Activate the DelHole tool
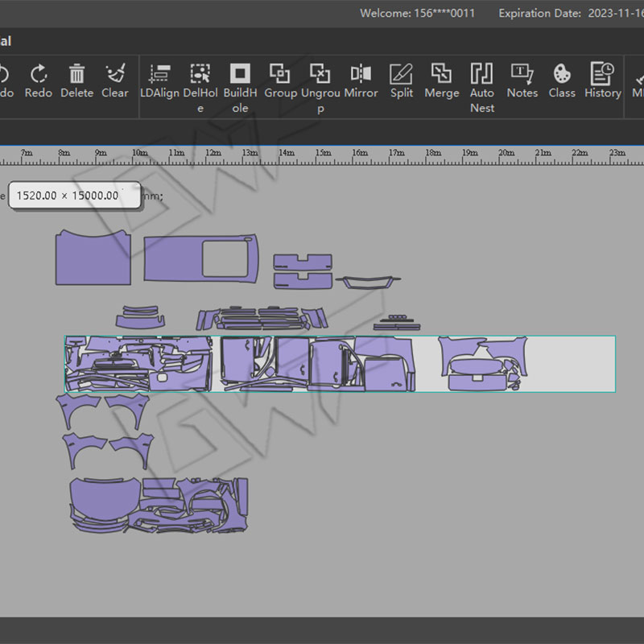644x644 pixels. pyautogui.click(x=200, y=75)
